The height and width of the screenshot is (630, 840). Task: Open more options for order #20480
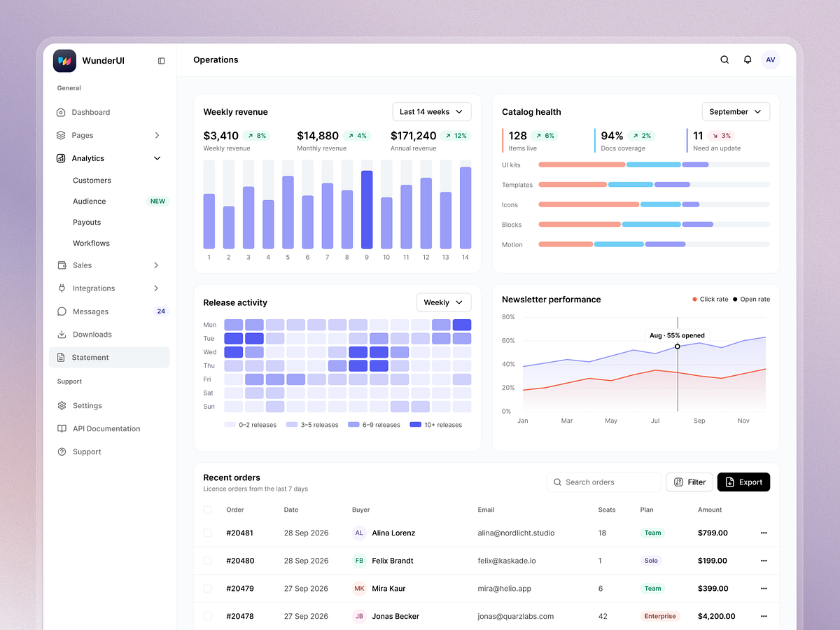tap(764, 561)
